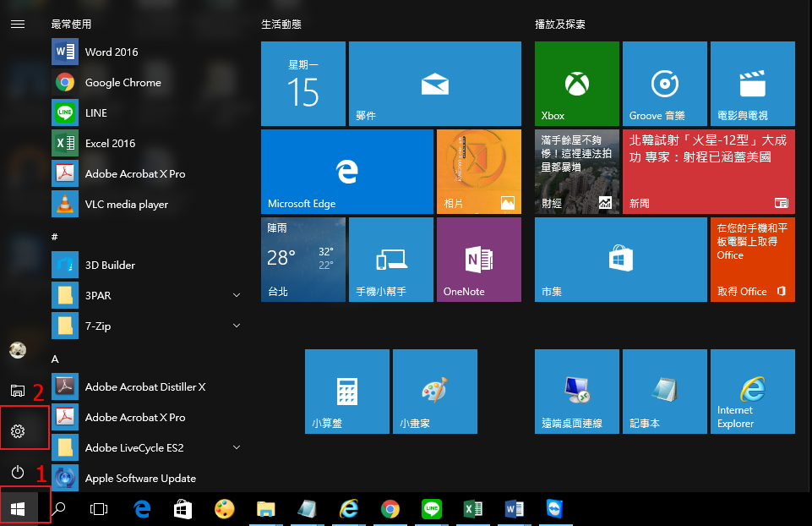This screenshot has height=526, width=812.
Task: Open the 財經 finance tile
Action: (577, 172)
